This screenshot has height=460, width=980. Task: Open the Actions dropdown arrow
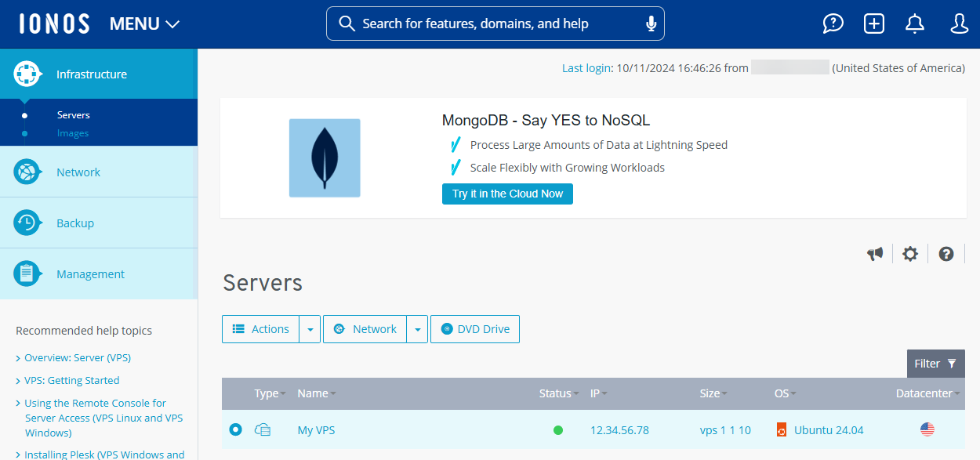click(x=310, y=328)
